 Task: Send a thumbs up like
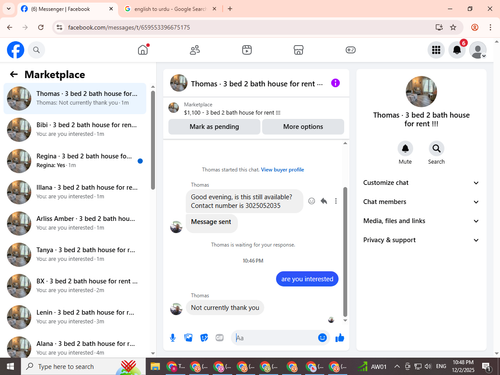coord(340,338)
